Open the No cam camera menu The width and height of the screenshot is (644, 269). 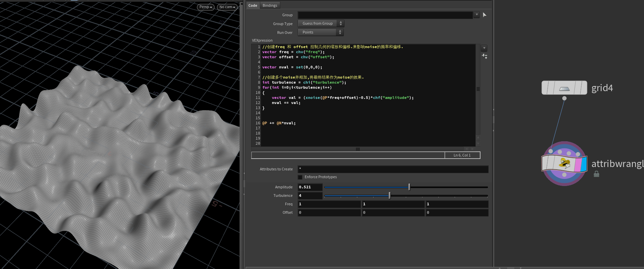point(227,7)
